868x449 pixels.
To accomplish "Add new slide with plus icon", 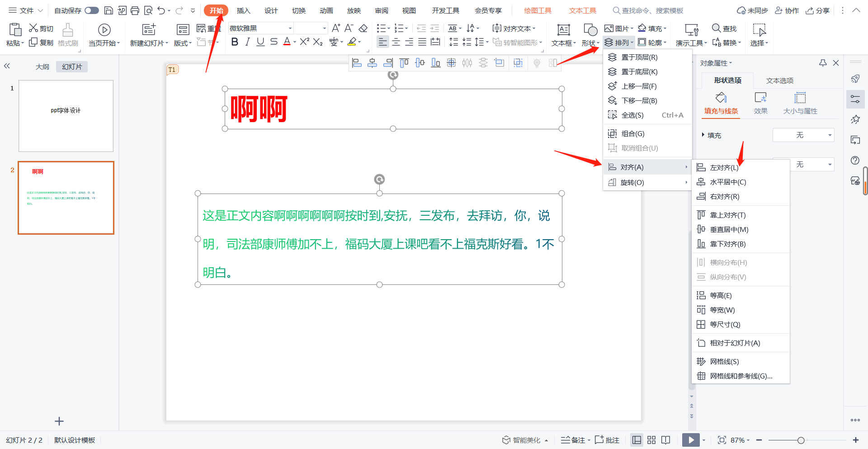I will tap(59, 421).
